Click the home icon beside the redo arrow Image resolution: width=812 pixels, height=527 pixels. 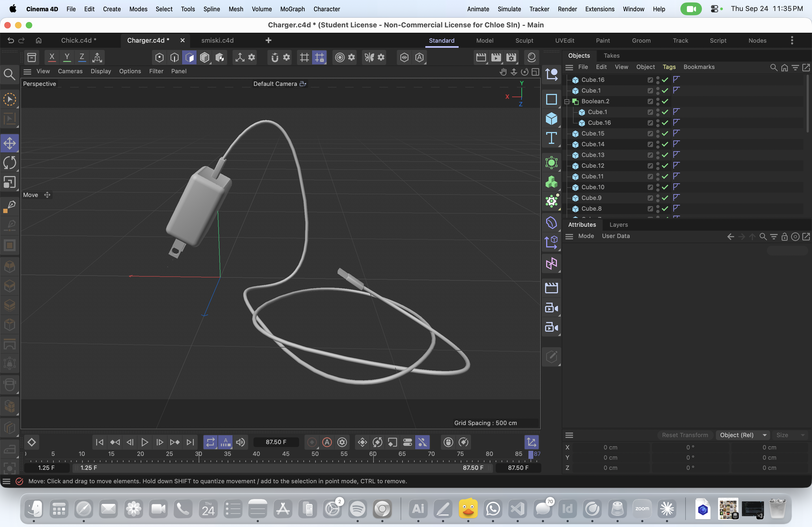click(39, 41)
